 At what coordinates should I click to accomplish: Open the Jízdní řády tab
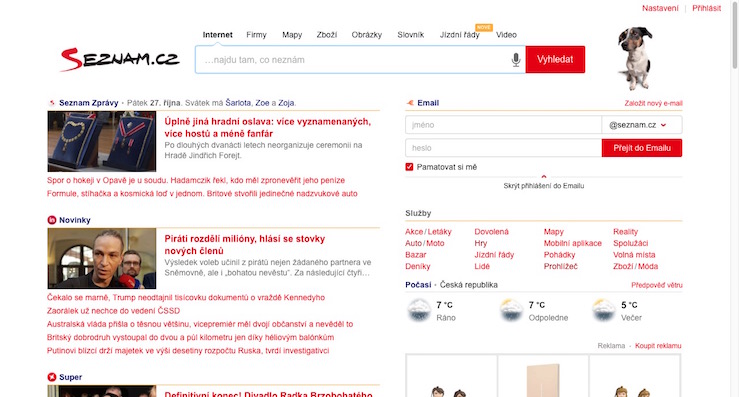tap(460, 35)
